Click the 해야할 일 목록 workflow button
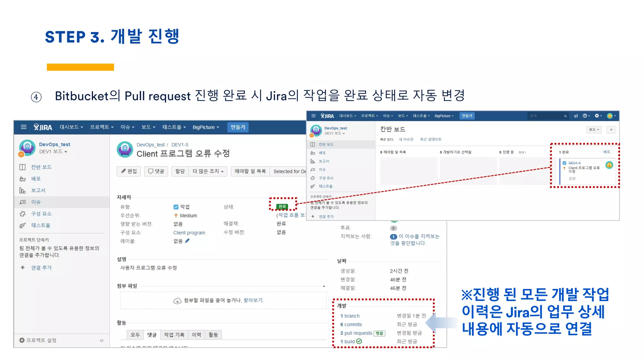644x362 pixels. coord(250,171)
